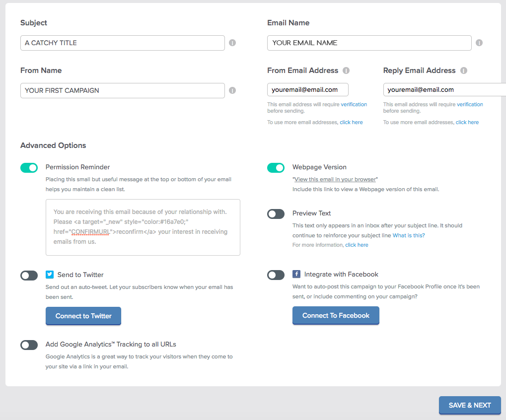The height and width of the screenshot is (420, 506).
Task: Click the Permission Reminder message text area
Action: (x=143, y=227)
